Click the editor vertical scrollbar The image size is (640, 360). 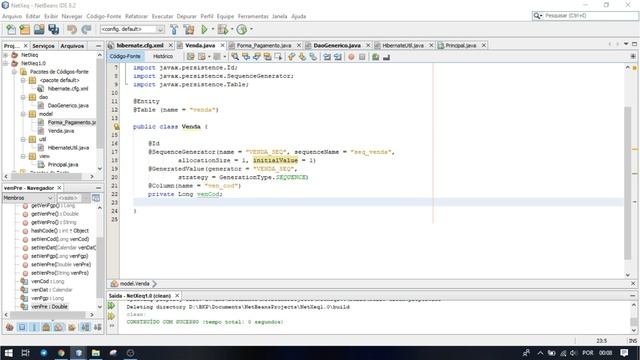(x=628, y=182)
